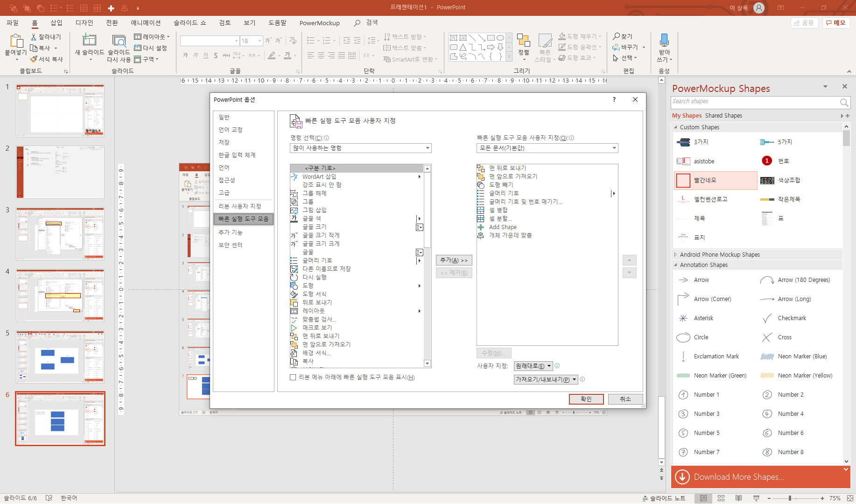Select slide 3 thumbnail
The image size is (856, 504).
tap(60, 234)
